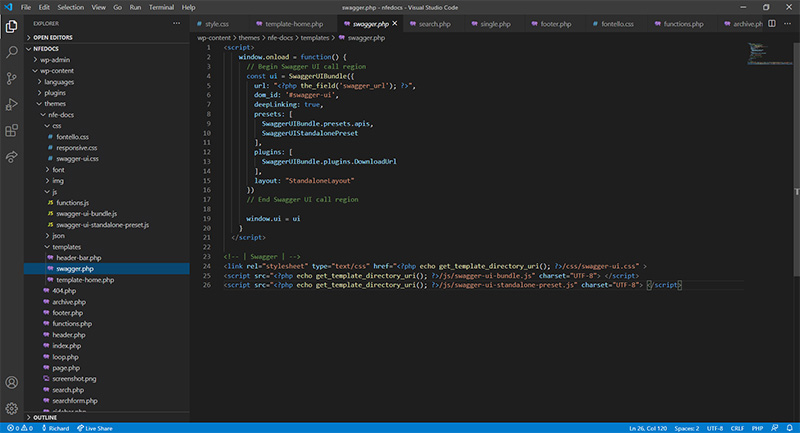Open the Terminal menu

tap(160, 7)
